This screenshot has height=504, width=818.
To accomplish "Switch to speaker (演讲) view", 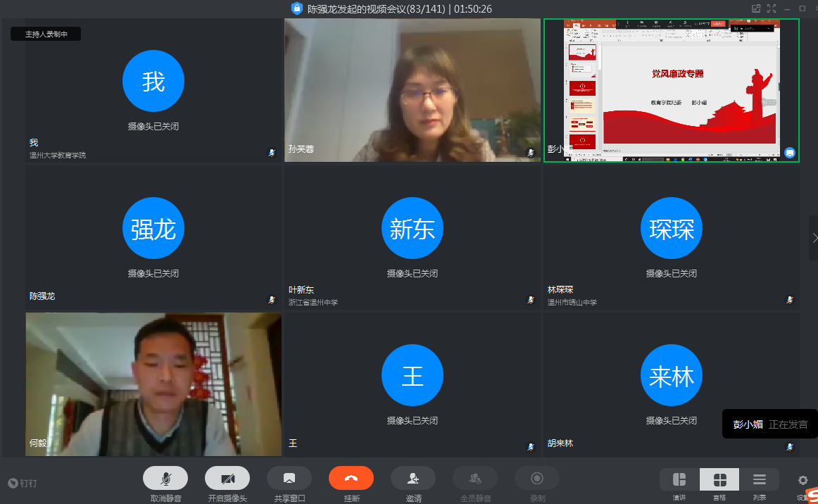I will [679, 480].
